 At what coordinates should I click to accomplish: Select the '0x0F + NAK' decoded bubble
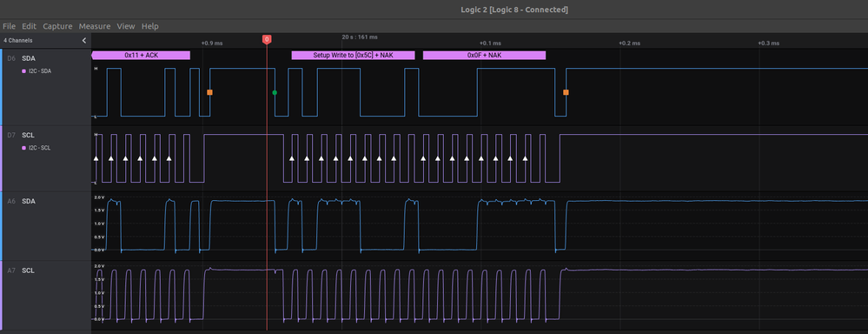(484, 55)
